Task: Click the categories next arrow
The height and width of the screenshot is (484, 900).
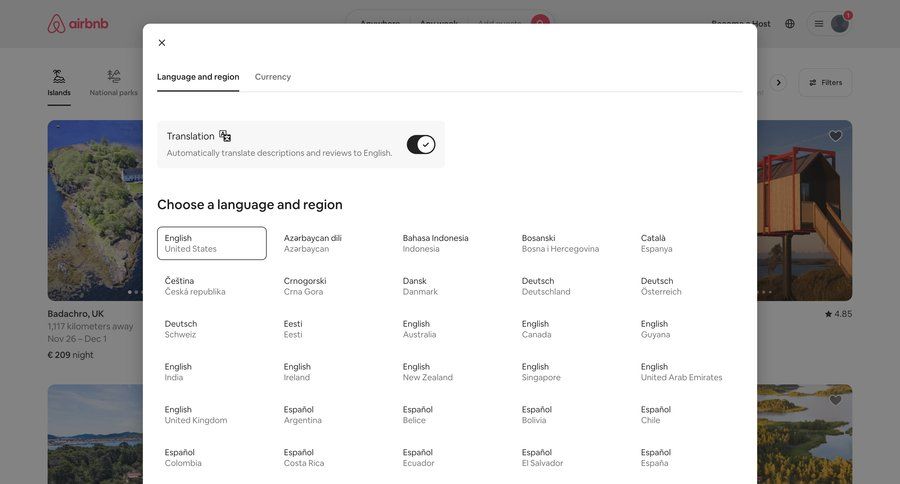Action: tap(778, 83)
